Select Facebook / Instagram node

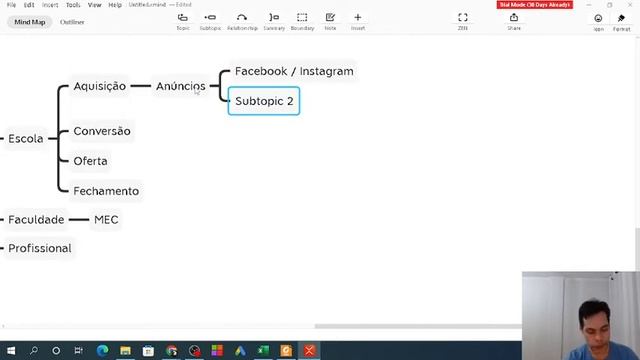tap(294, 71)
